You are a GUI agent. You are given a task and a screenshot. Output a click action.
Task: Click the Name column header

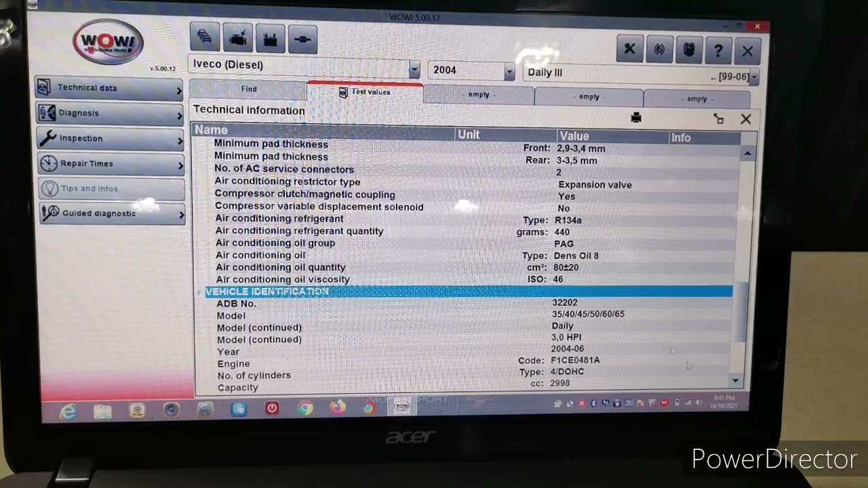click(324, 131)
